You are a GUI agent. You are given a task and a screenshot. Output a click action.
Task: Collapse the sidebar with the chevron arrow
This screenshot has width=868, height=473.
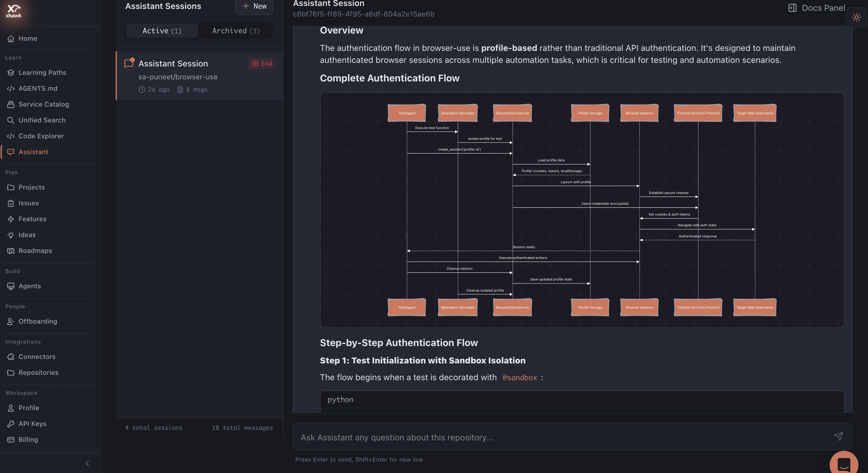87,463
